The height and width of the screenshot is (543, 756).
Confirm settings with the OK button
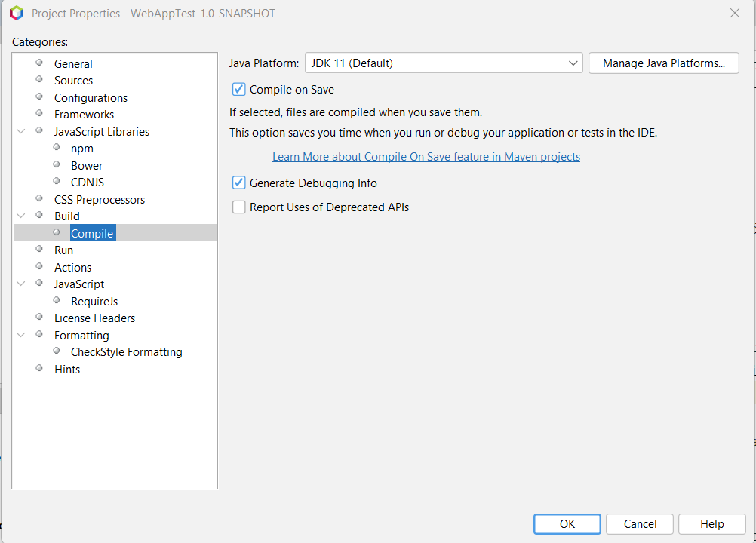[567, 523]
